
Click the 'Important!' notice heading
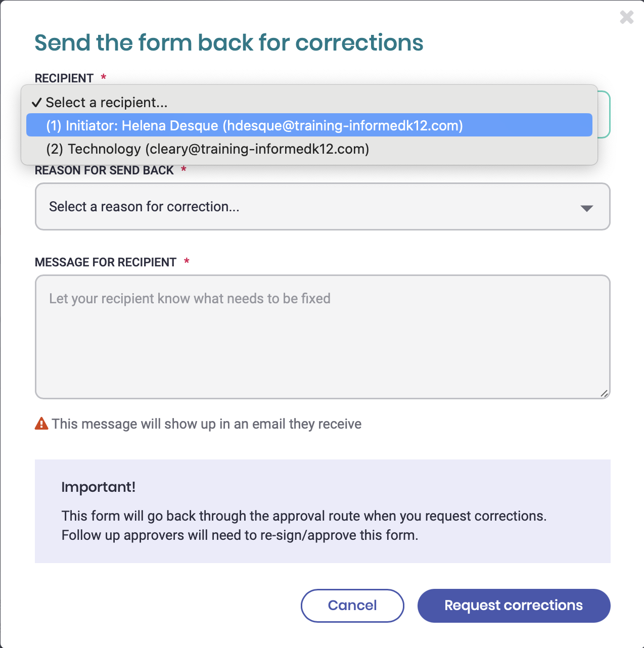click(99, 487)
